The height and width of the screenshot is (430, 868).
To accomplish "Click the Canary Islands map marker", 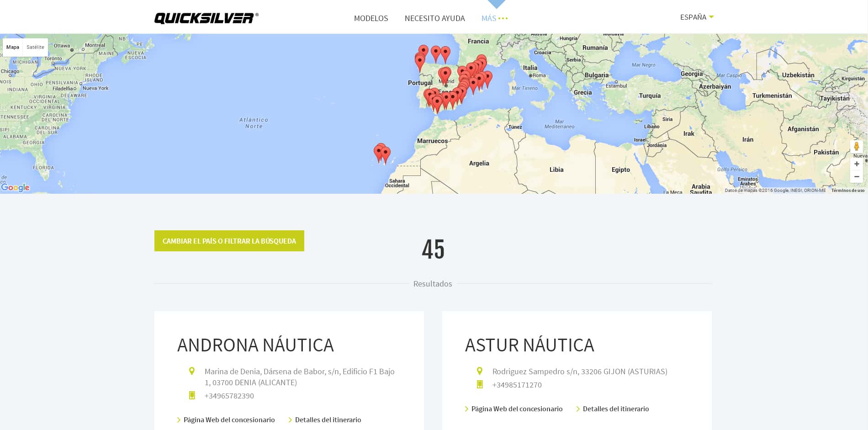I will tap(386, 153).
